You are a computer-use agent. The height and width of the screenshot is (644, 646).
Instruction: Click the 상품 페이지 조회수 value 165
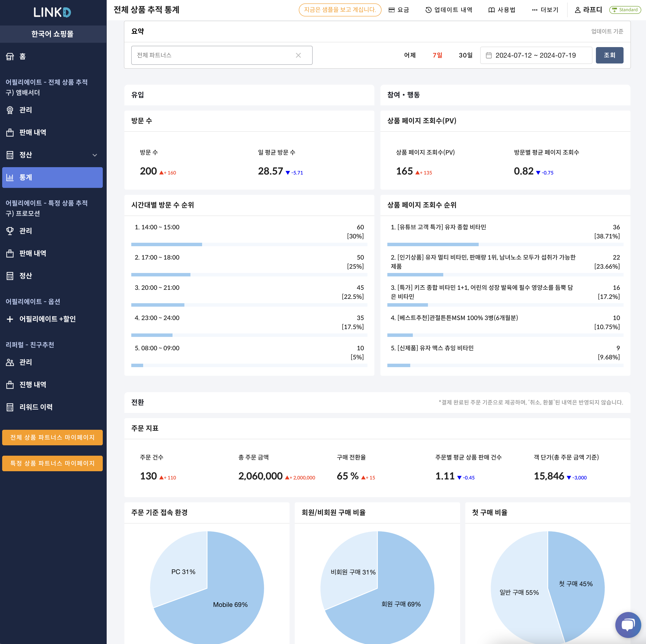coord(405,171)
